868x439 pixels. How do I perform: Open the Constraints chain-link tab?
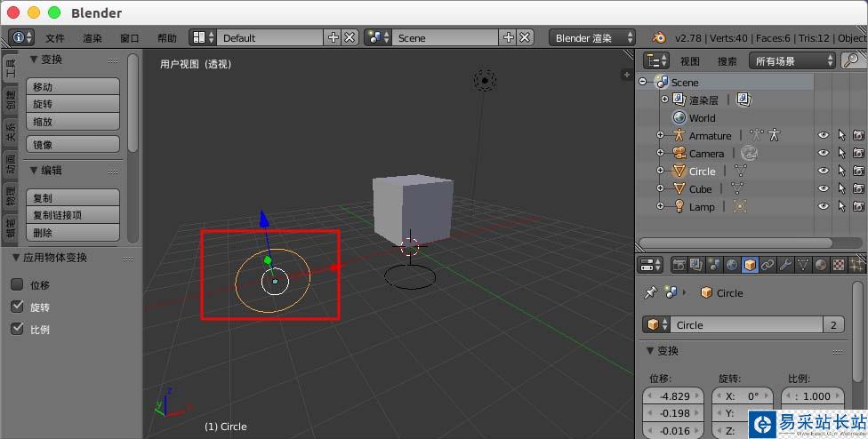coord(768,265)
